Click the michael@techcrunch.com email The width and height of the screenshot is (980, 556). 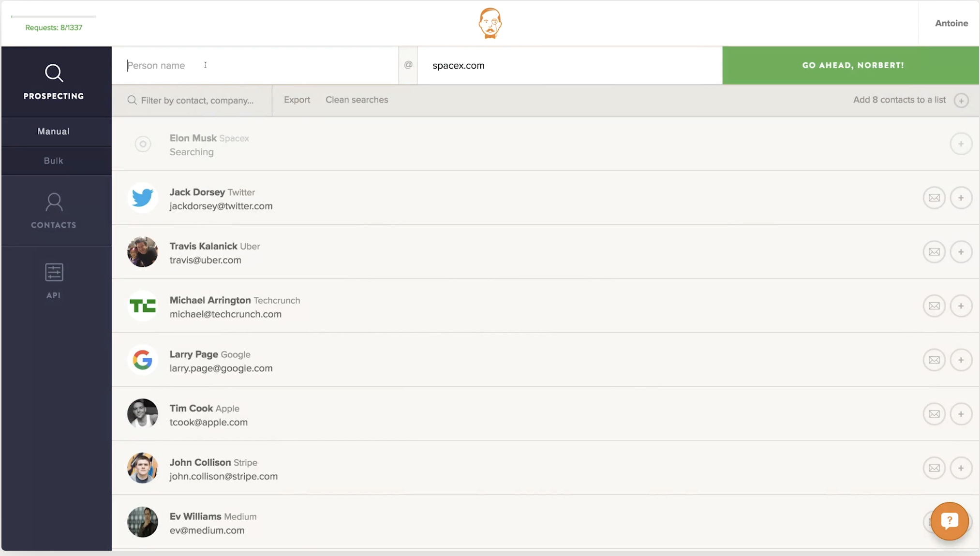[x=225, y=314]
